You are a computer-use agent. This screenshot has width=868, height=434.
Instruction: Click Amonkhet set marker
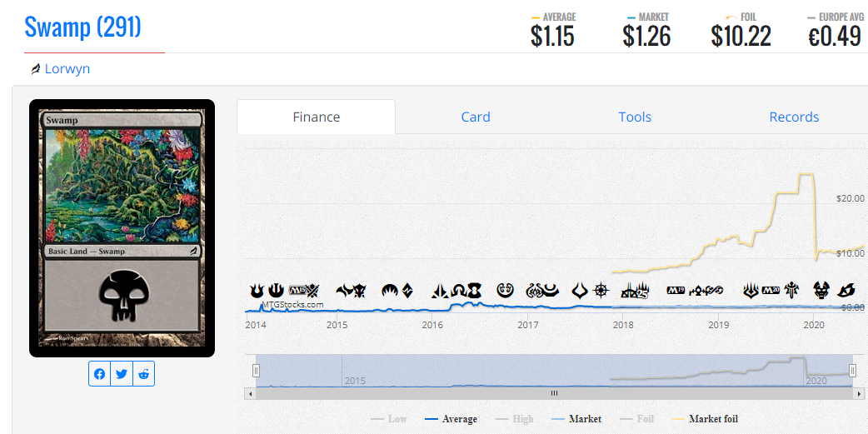click(x=551, y=290)
